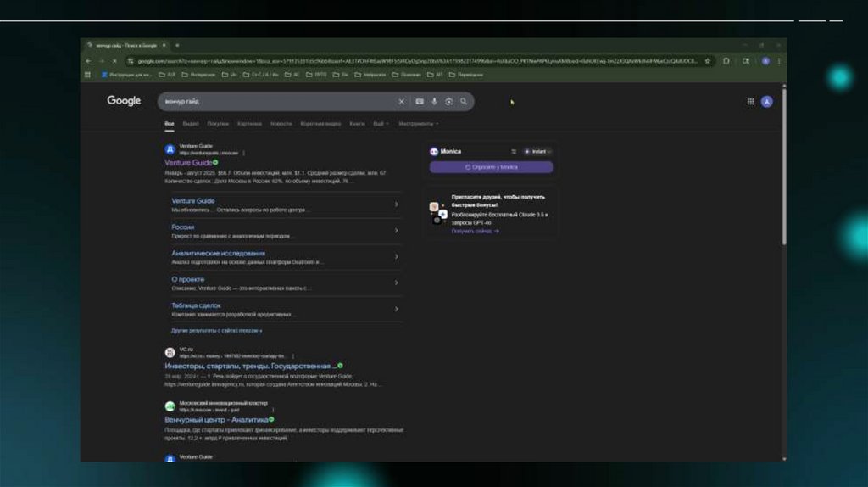
Task: Click the Получить сейчас link in Monica promo
Action: [475, 231]
